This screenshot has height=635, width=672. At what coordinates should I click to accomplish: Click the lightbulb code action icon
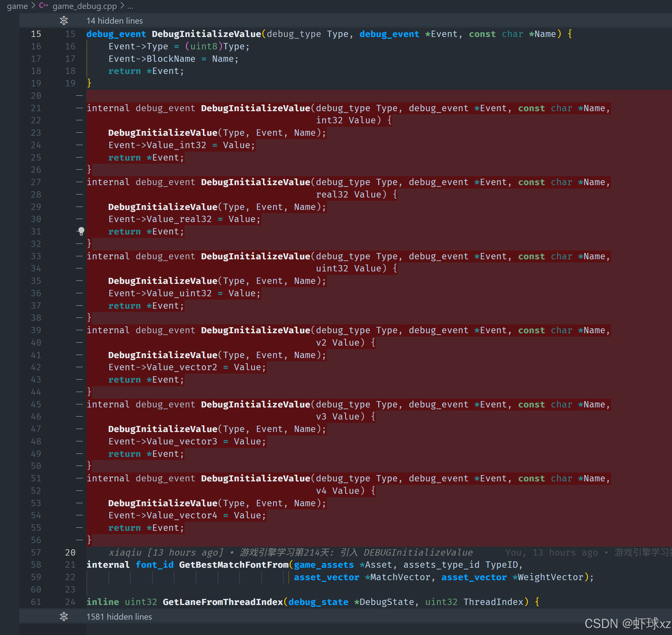[x=81, y=231]
